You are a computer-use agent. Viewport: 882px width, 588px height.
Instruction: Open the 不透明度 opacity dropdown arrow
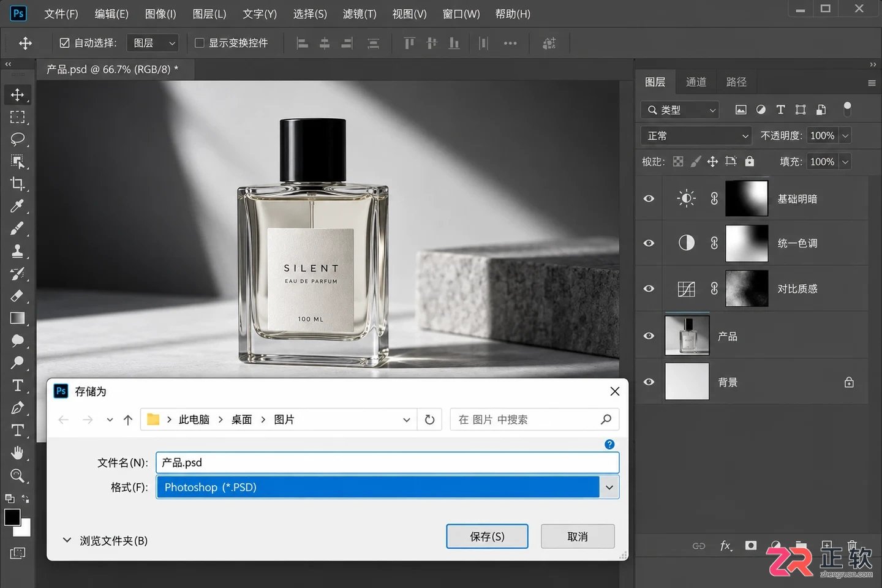click(x=845, y=135)
